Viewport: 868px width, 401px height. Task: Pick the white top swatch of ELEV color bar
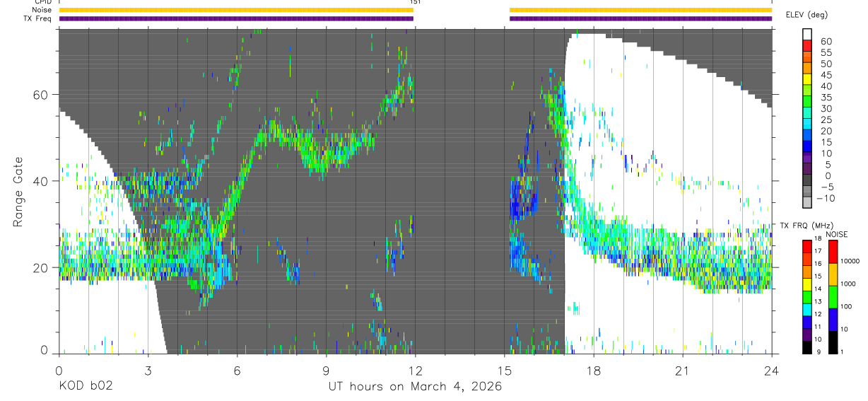tap(808, 34)
